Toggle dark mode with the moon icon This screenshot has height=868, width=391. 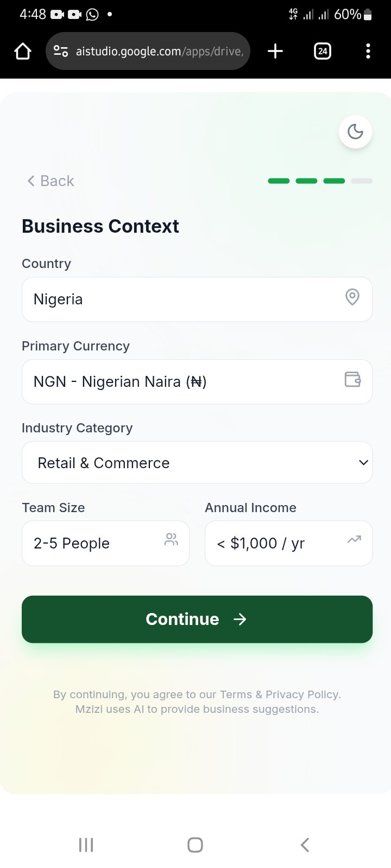[x=355, y=132]
